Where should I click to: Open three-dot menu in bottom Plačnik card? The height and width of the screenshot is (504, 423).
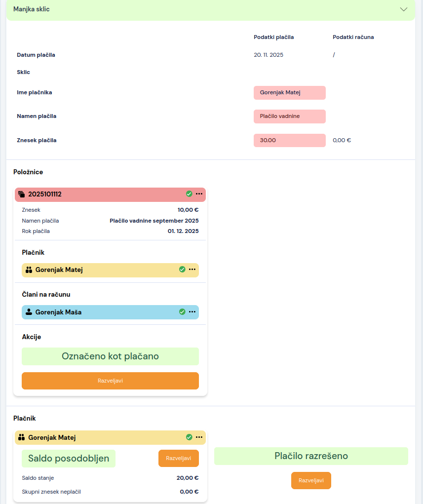(199, 437)
